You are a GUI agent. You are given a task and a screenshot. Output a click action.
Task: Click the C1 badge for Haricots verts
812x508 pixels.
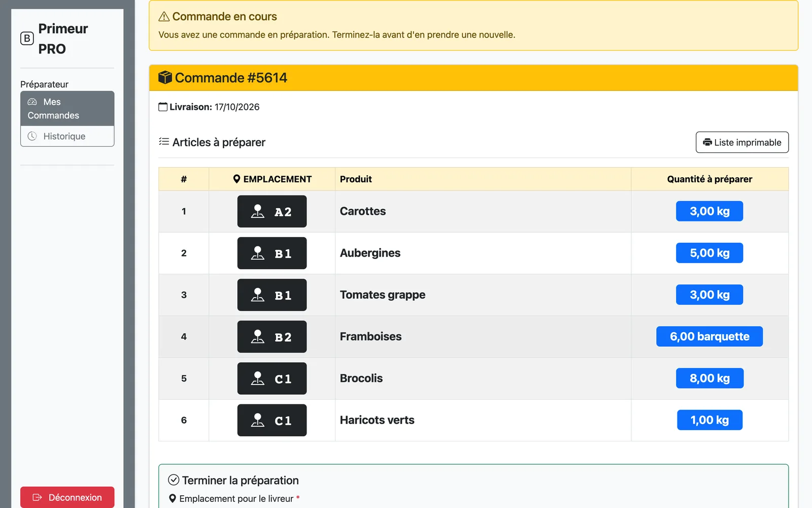tap(272, 420)
